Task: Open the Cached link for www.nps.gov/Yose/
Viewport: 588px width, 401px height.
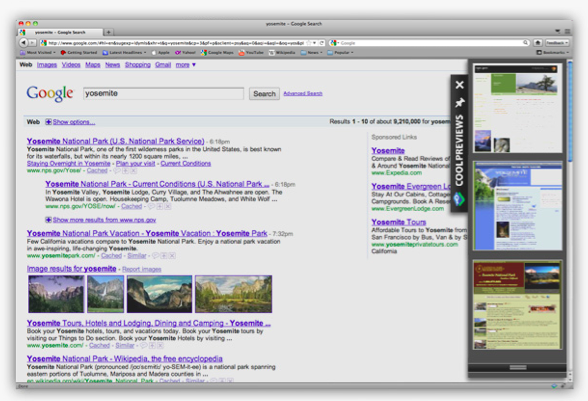Action: click(x=97, y=171)
